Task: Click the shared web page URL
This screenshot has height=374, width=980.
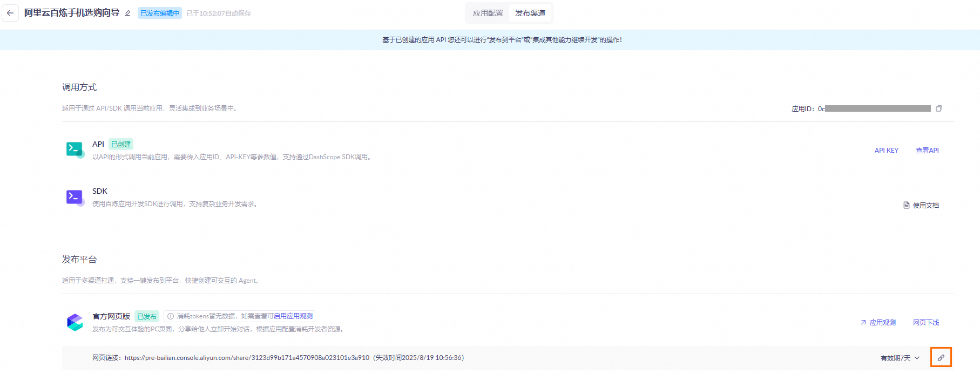Action: [247, 358]
